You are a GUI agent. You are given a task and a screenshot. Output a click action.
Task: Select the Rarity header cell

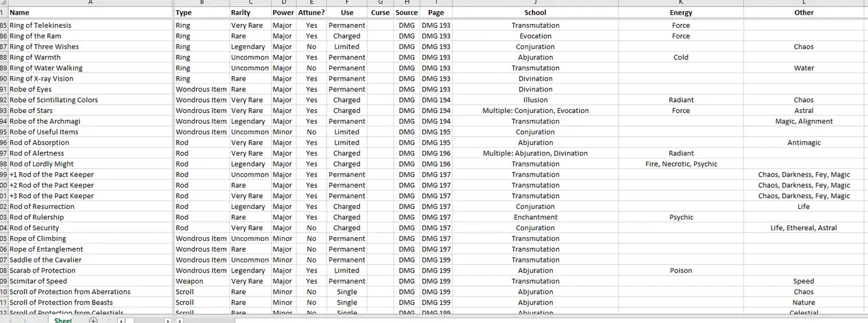pyautogui.click(x=250, y=13)
